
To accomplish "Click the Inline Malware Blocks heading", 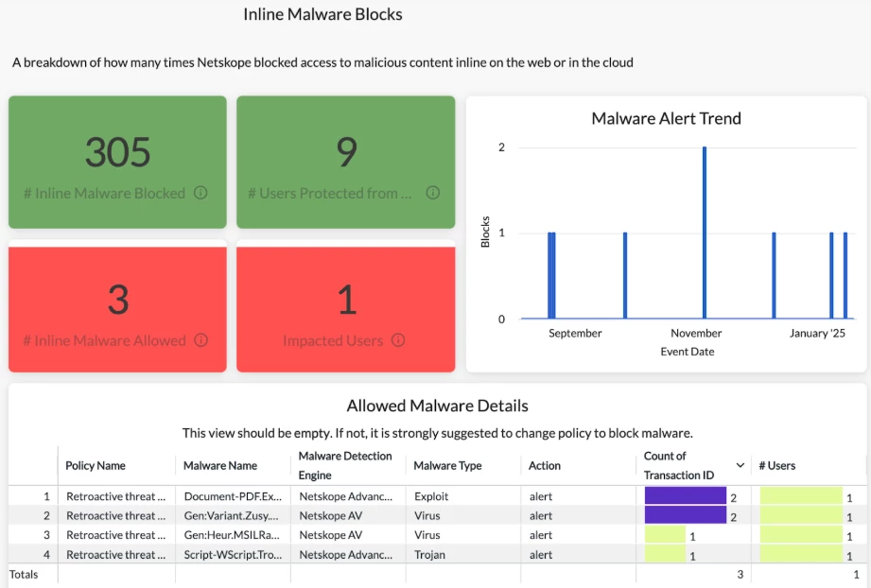I will point(322,14).
